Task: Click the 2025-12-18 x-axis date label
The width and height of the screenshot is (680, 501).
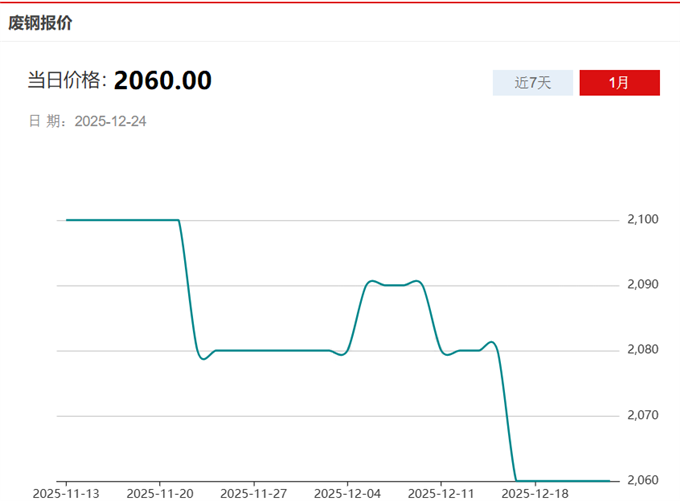Action: 534,493
